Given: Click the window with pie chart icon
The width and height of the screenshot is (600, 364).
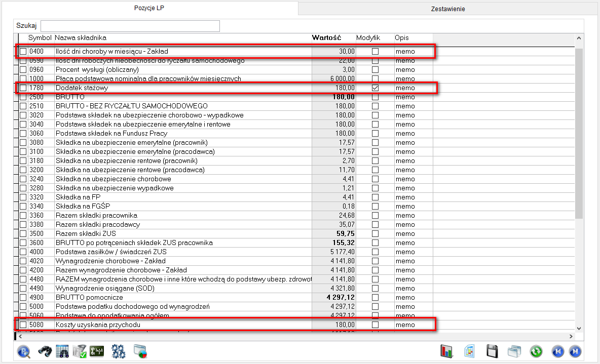Looking at the screenshot, I should pyautogui.click(x=140, y=351).
